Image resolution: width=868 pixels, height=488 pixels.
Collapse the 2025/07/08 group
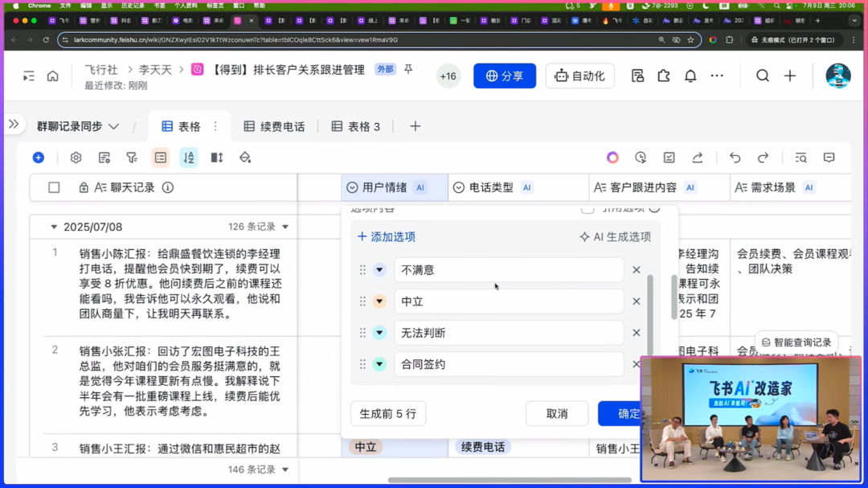point(54,227)
